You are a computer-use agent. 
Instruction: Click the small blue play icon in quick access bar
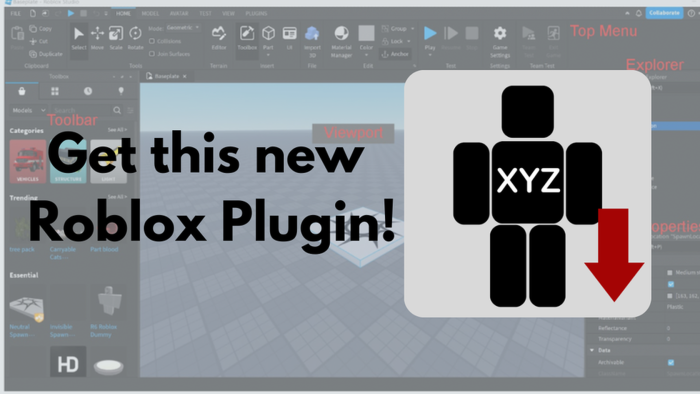point(71,13)
